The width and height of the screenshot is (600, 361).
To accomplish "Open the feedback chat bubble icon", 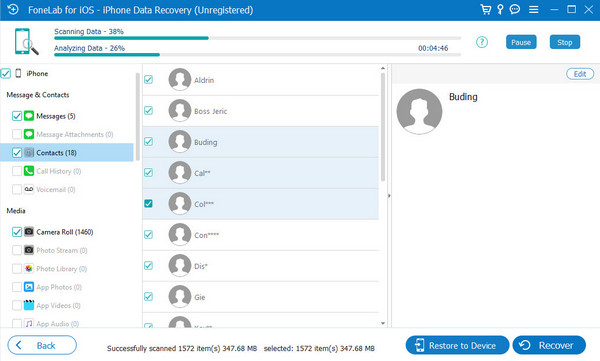I will pos(515,10).
